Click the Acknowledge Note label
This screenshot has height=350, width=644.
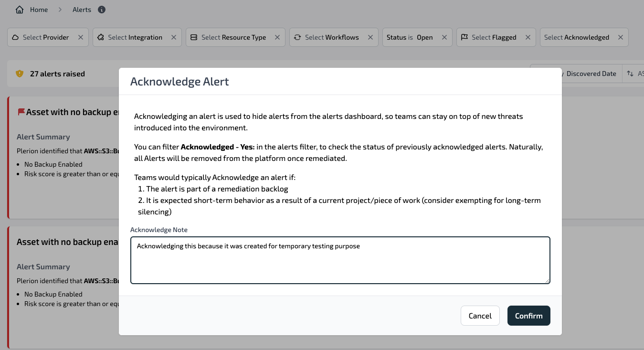pos(159,230)
